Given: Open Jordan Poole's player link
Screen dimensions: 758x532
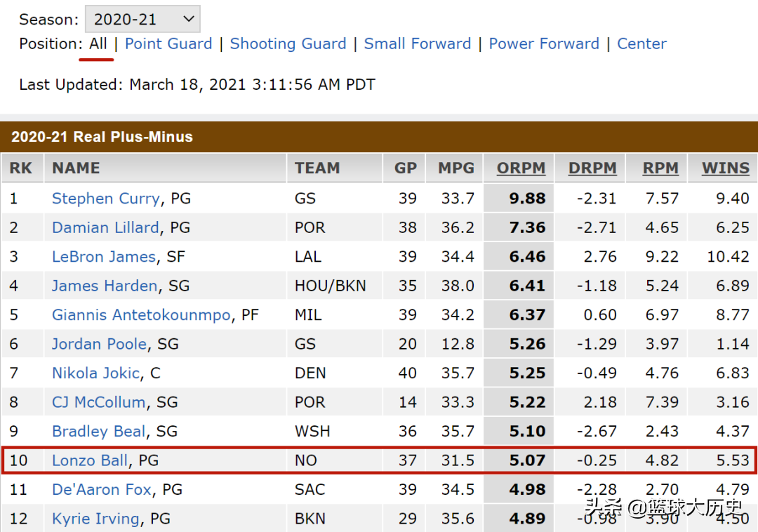Looking at the screenshot, I should pyautogui.click(x=99, y=344).
